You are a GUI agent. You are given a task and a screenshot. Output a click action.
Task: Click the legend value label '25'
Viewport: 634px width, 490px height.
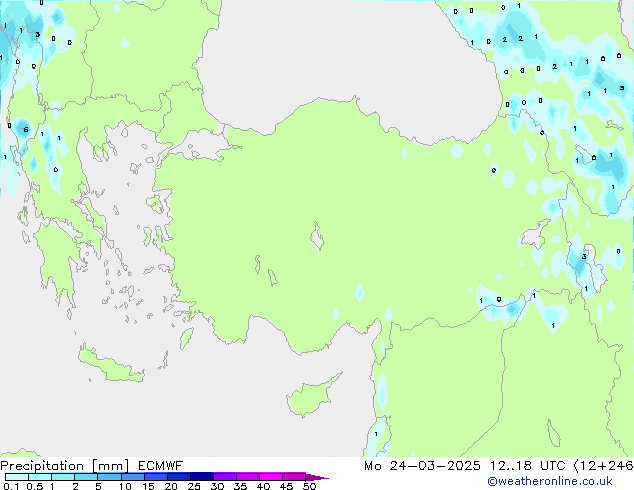click(x=194, y=486)
